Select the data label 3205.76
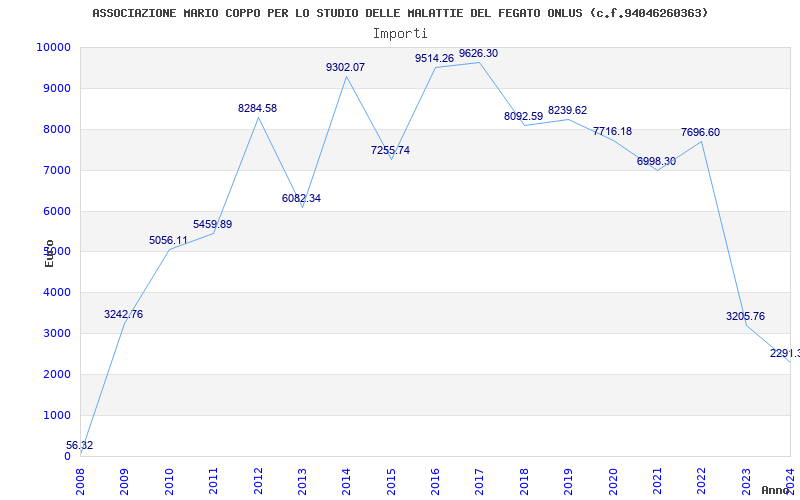Screen dimensions: 800x500 745,316
